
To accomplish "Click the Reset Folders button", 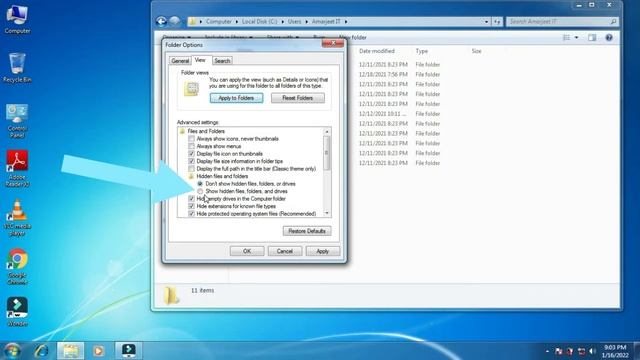I will tap(298, 98).
